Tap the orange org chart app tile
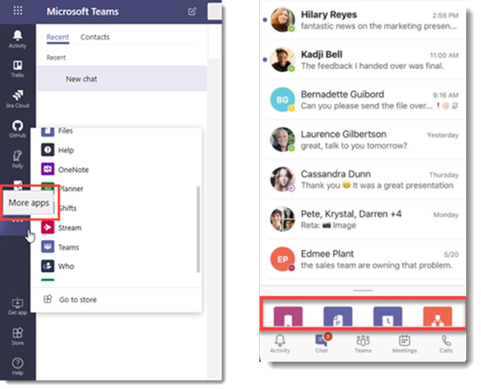The width and height of the screenshot is (481, 389). coord(437,316)
